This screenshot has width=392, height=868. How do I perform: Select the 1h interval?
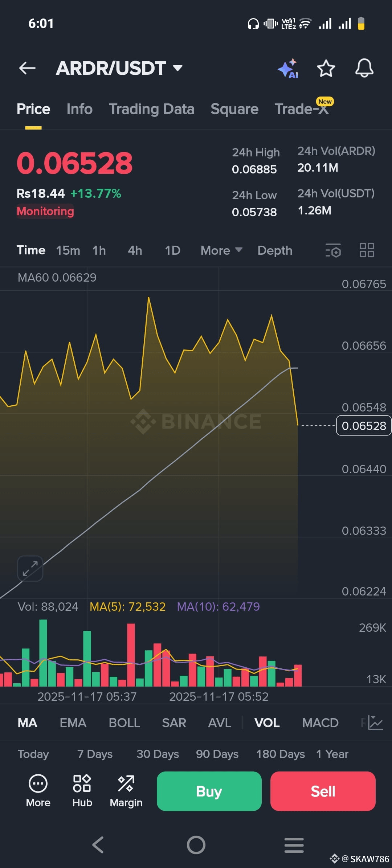tap(99, 250)
